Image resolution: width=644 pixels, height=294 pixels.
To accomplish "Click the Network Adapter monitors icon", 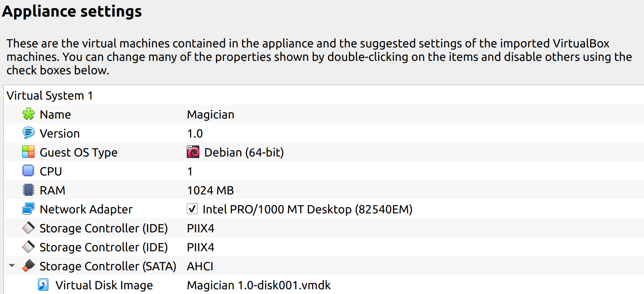I will [x=28, y=209].
